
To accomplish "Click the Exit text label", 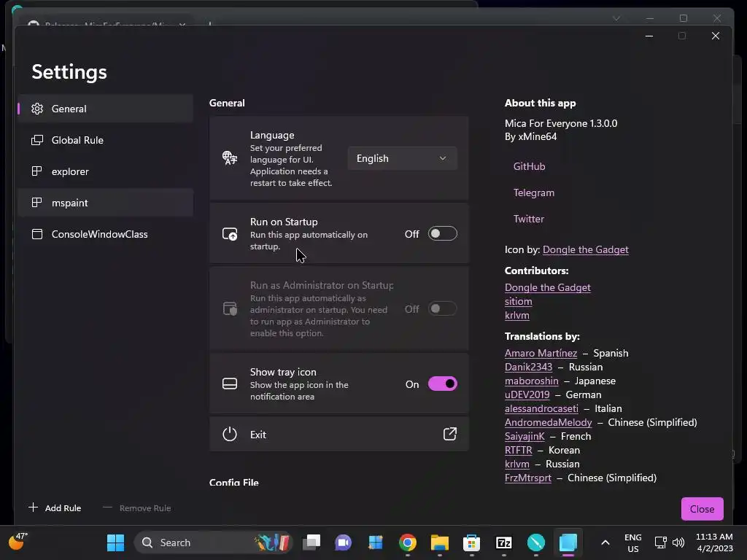I will point(258,435).
